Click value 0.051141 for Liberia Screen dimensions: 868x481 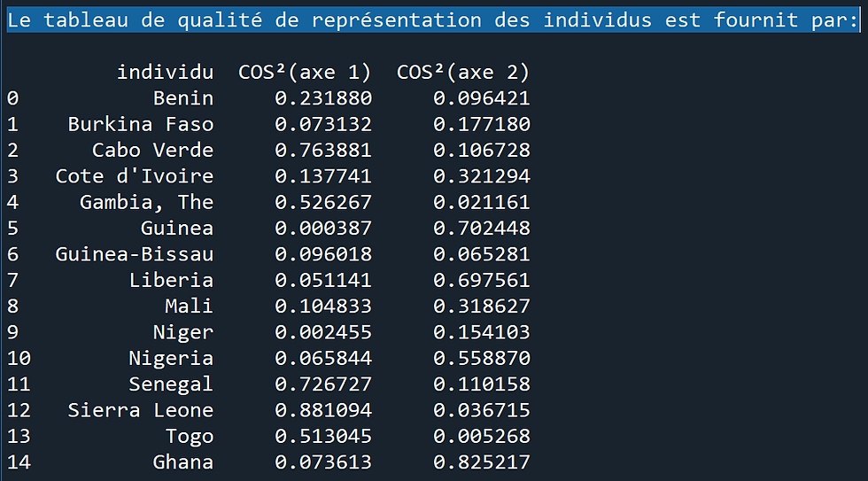coord(323,280)
